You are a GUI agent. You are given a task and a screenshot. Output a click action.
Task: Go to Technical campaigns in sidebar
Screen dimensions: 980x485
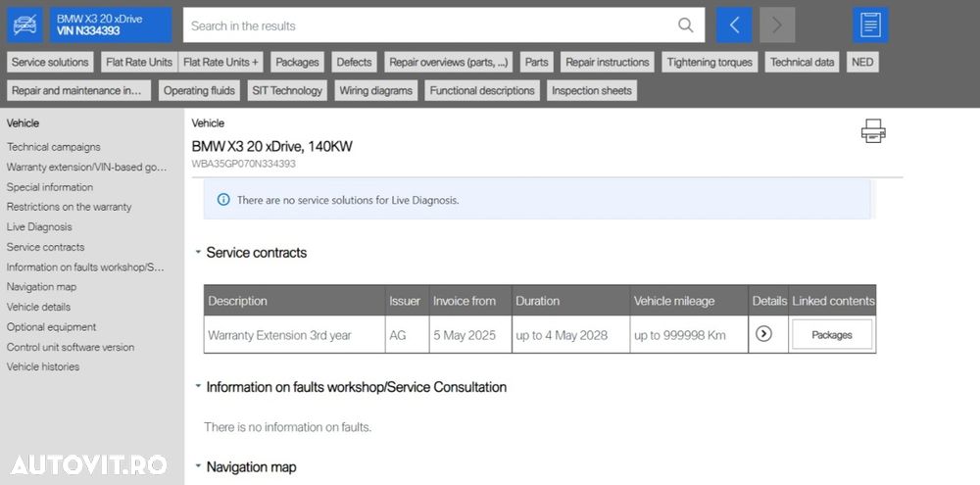(x=54, y=147)
